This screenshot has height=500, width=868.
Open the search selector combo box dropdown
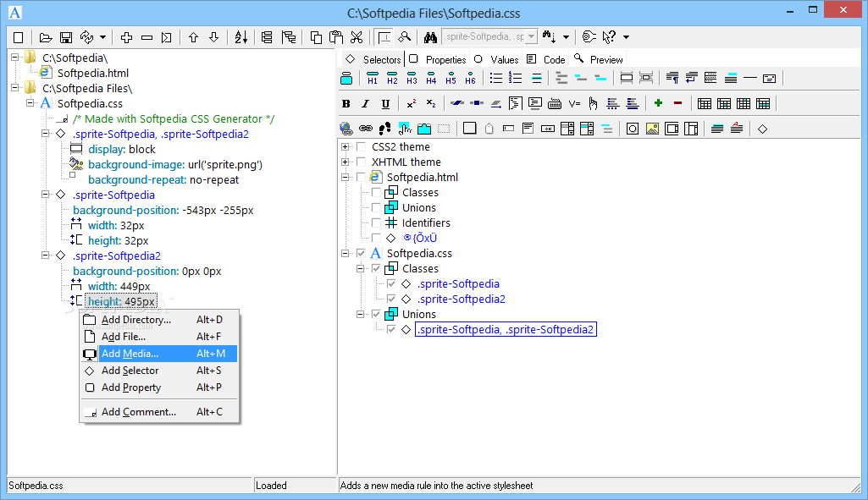[x=532, y=36]
